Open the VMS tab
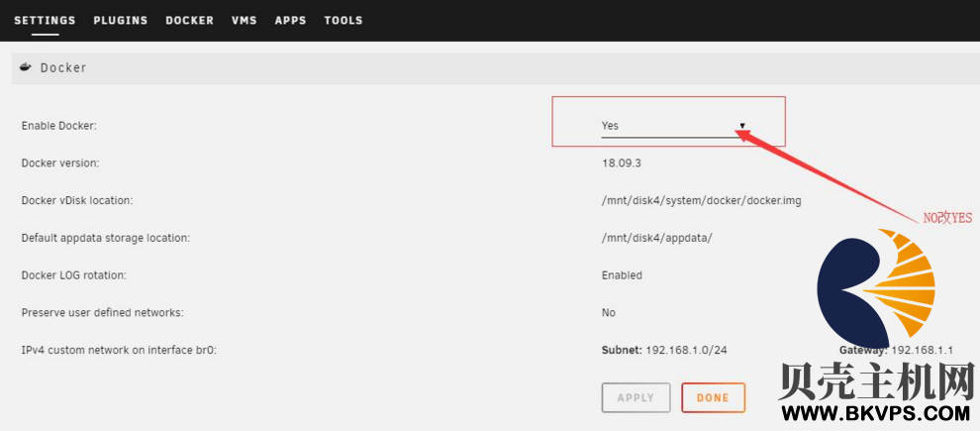Viewport: 980px width, 431px height. [245, 20]
